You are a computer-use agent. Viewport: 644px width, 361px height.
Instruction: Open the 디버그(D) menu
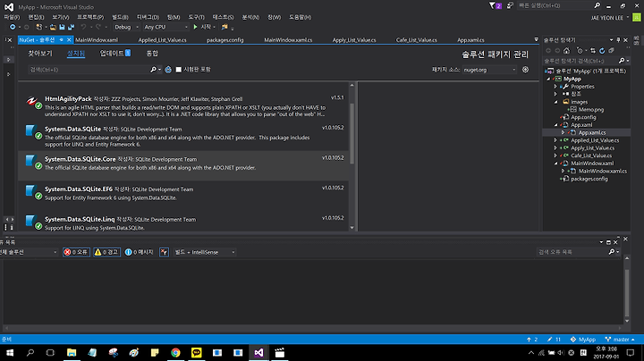148,17
